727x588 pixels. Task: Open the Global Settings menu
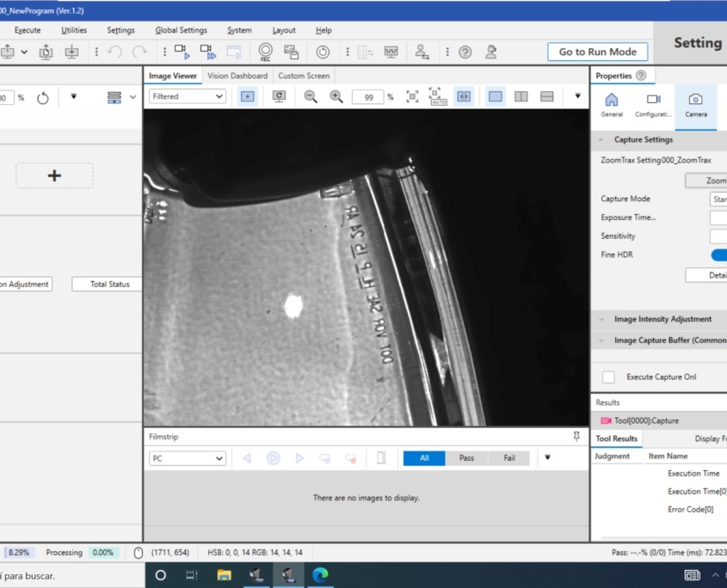pos(181,30)
